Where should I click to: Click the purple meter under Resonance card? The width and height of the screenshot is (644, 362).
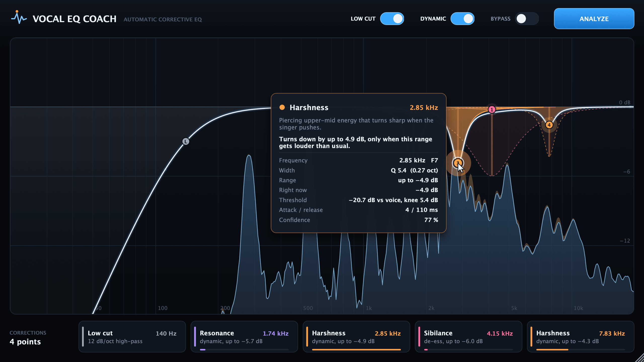[244, 349]
